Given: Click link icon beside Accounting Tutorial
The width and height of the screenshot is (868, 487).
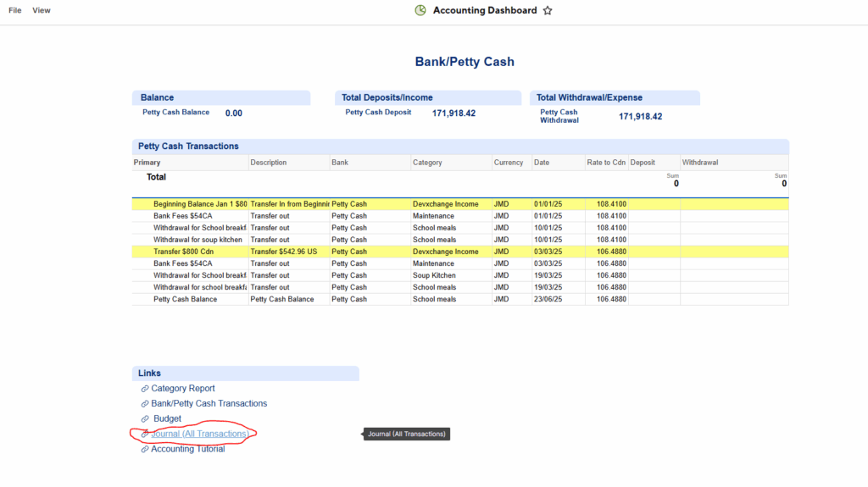Looking at the screenshot, I should [x=145, y=450].
